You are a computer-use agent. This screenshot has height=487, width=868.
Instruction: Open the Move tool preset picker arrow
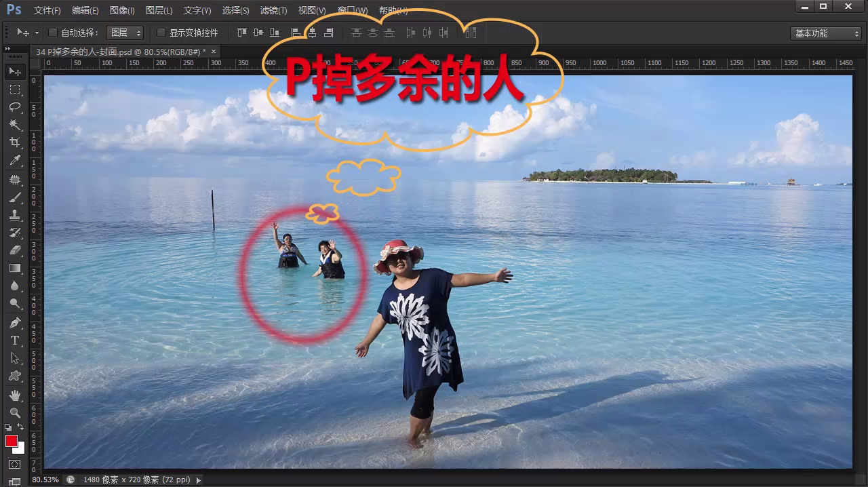coord(37,33)
